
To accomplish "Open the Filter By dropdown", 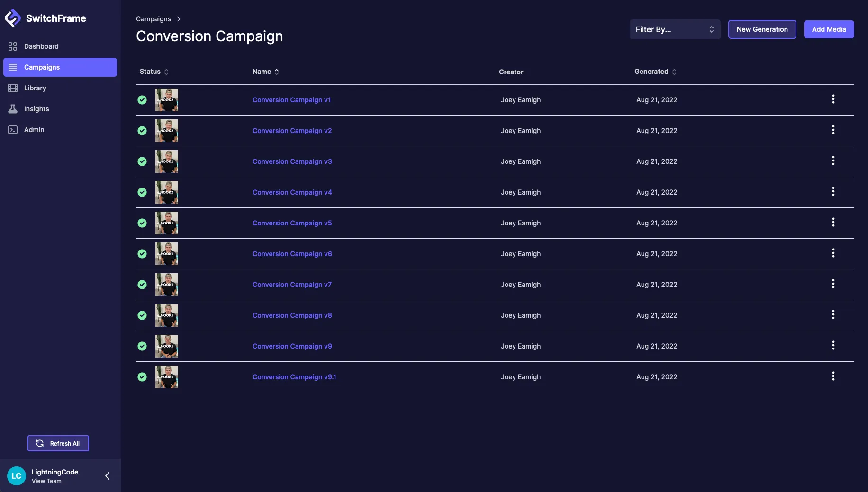I will tap(675, 29).
